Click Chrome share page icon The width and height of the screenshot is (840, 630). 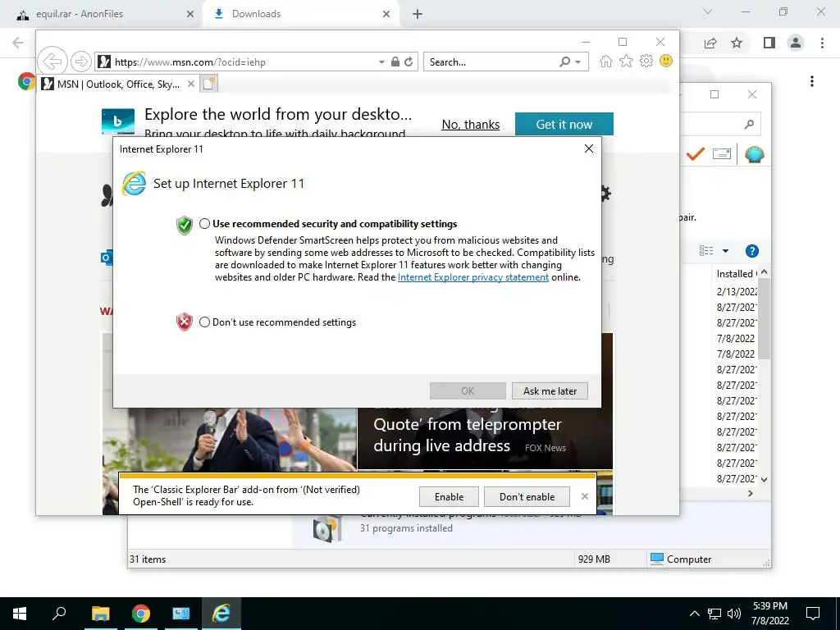tap(710, 43)
